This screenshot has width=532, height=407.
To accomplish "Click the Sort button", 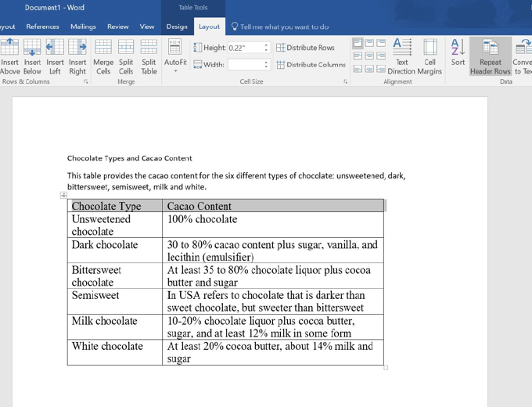I will [458, 52].
